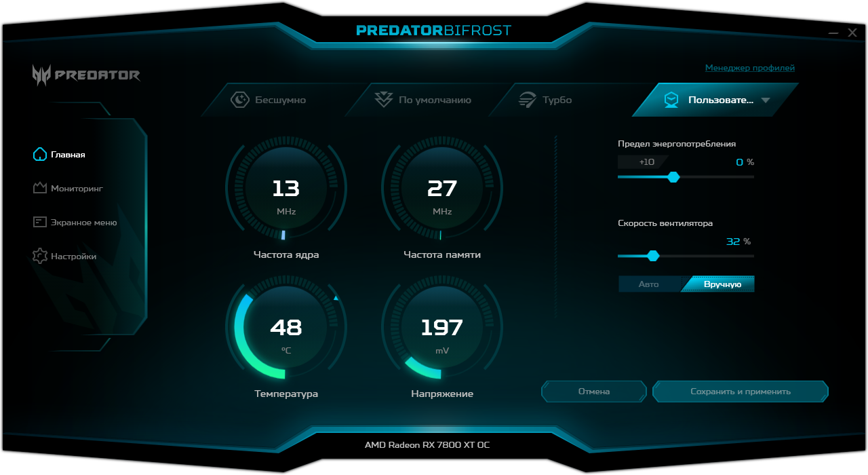Open the Менеджер профилей link
Viewport: 868px width, 475px height.
750,68
